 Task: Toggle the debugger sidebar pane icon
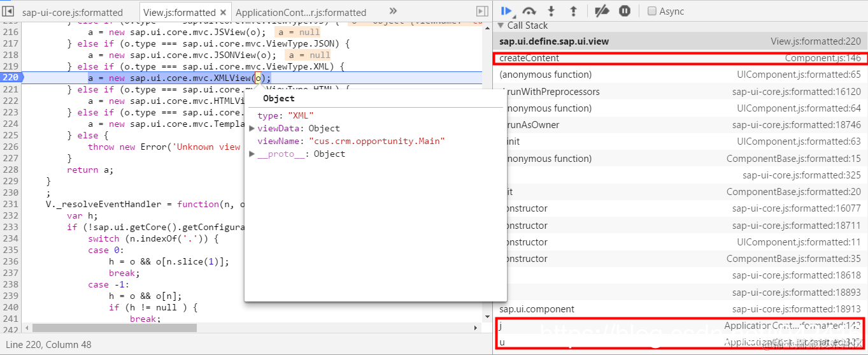point(482,11)
